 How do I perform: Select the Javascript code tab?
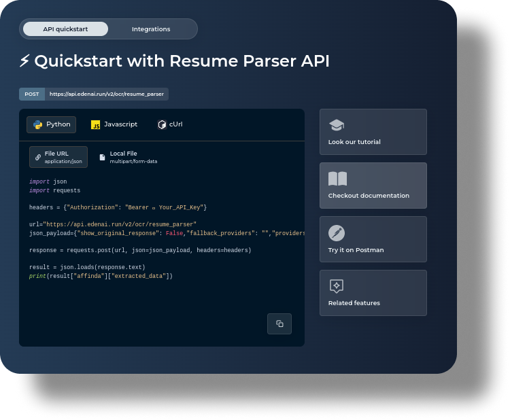click(114, 124)
